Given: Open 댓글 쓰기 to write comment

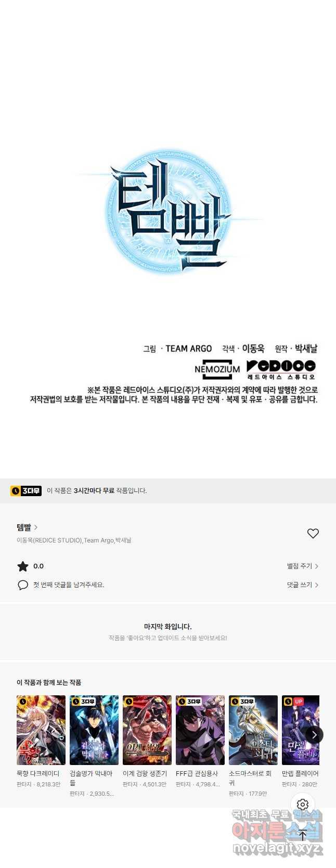Looking at the screenshot, I should tap(302, 585).
